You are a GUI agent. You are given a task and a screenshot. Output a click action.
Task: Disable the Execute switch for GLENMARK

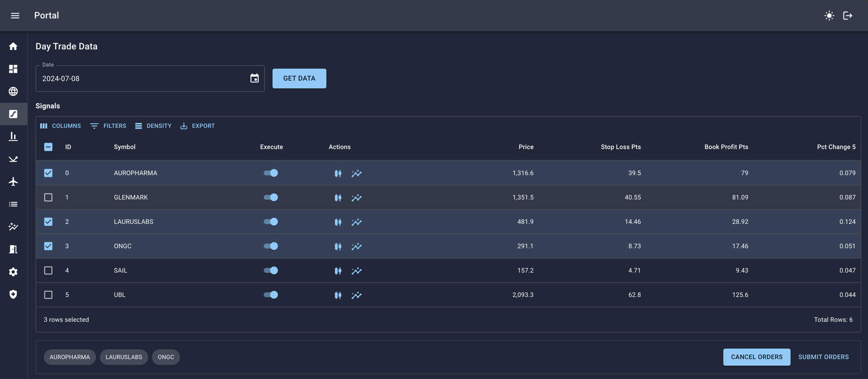pyautogui.click(x=271, y=197)
